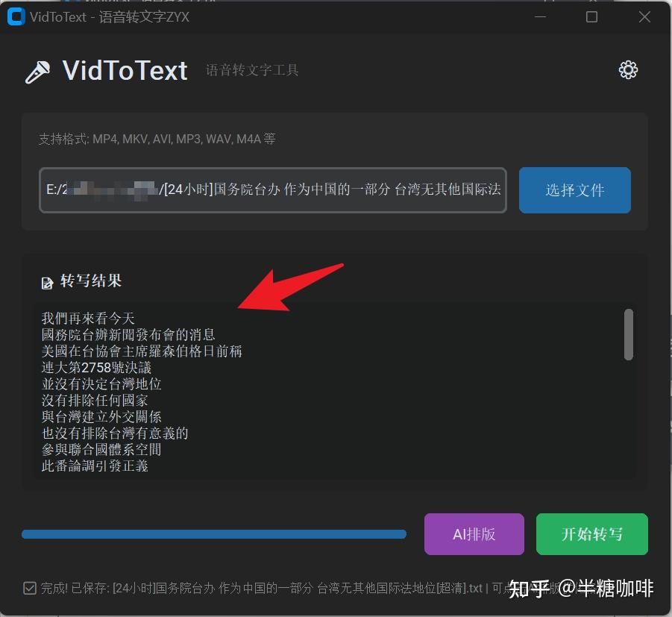Click the line 連大第2758號決議
The width and height of the screenshot is (672, 617).
tap(96, 368)
